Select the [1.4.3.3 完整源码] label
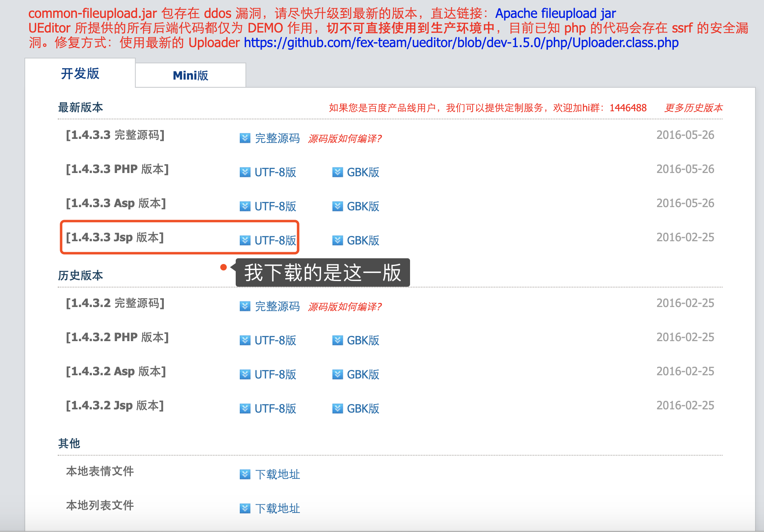The height and width of the screenshot is (532, 764). click(115, 135)
